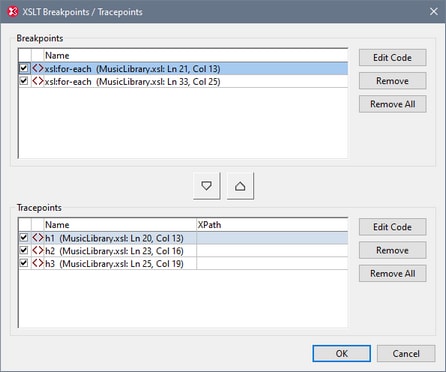This screenshot has width=446, height=372.
Task: Click the h3 tracepoint angle-bracket icon
Action: (38, 263)
